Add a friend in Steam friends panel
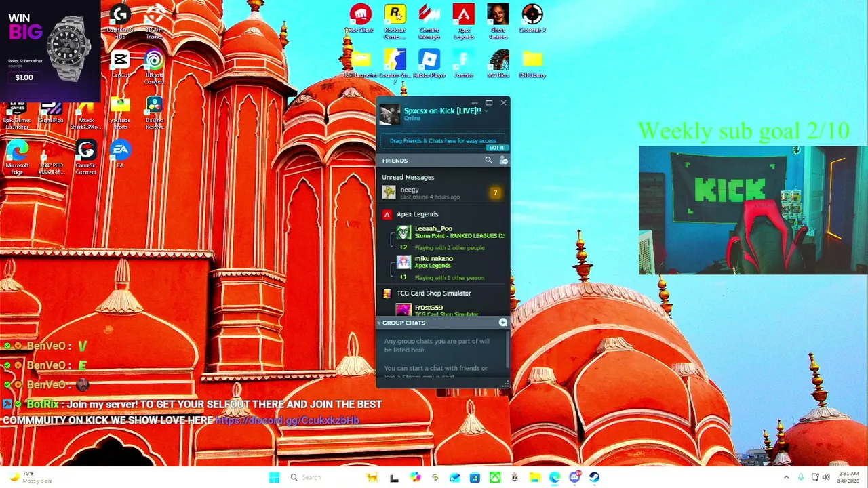868x488 pixels. [x=503, y=161]
